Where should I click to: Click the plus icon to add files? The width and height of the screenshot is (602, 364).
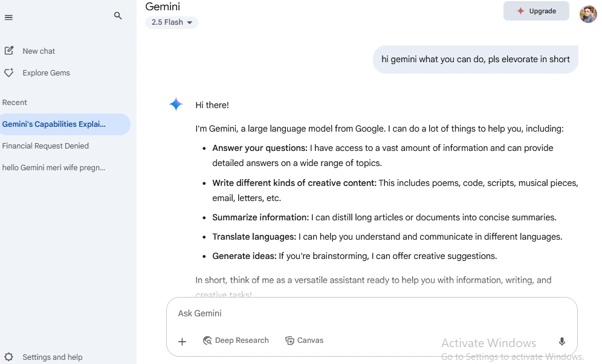click(x=183, y=341)
